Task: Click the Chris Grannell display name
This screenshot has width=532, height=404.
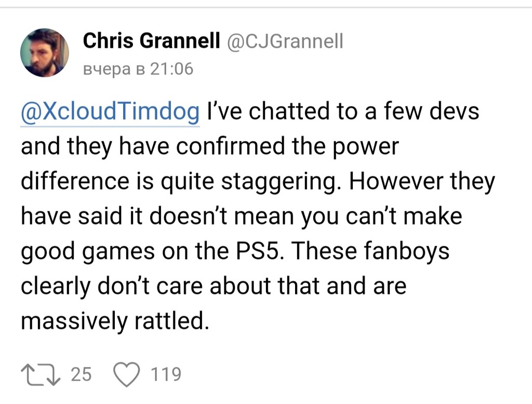Action: [x=151, y=41]
